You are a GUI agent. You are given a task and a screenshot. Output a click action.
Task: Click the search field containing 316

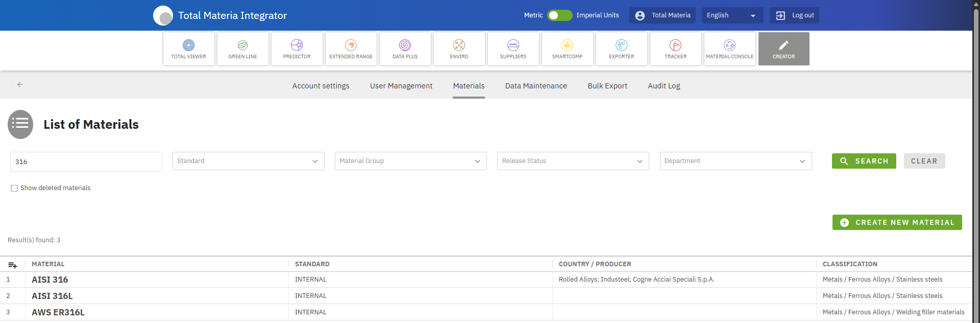coord(86,161)
